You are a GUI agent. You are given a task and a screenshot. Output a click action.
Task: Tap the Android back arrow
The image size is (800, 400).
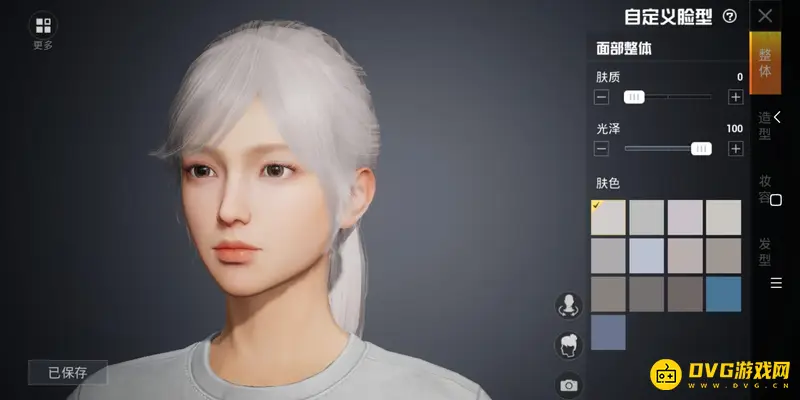(x=777, y=117)
